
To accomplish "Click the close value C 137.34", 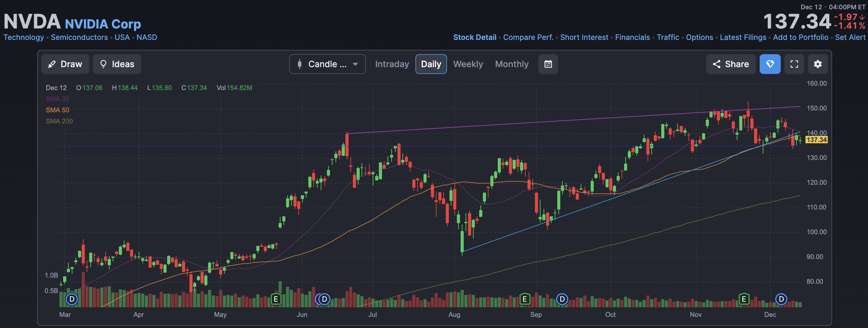I will click(x=194, y=88).
